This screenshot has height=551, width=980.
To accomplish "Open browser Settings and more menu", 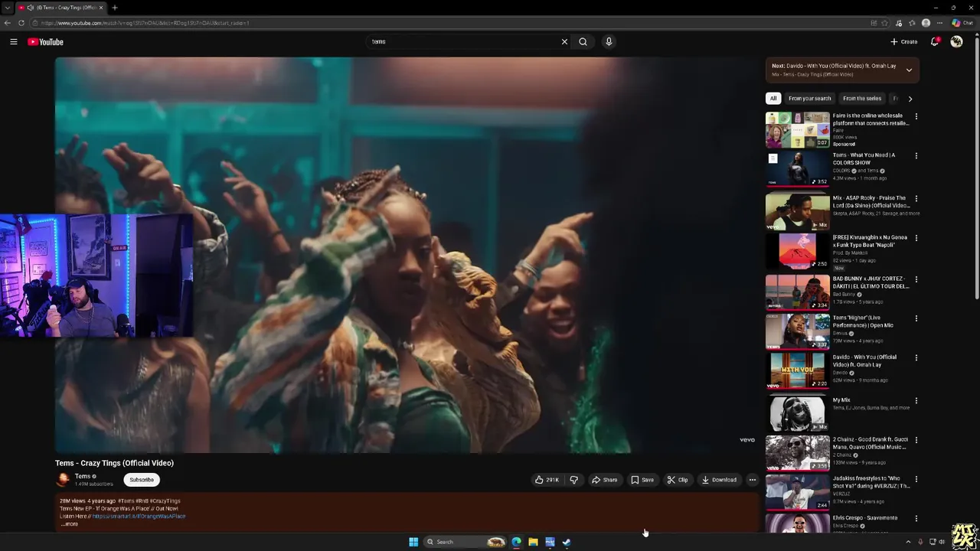I will [x=940, y=23].
